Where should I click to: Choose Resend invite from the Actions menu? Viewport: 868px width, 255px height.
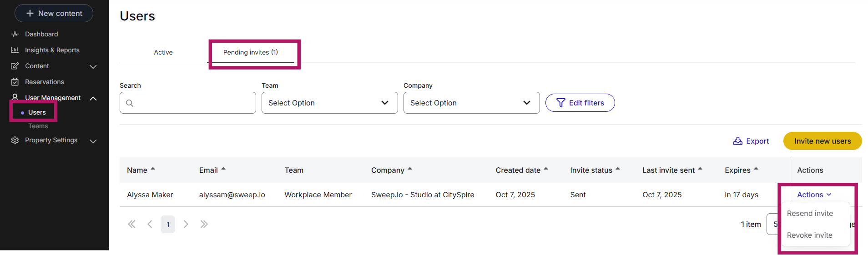point(810,214)
